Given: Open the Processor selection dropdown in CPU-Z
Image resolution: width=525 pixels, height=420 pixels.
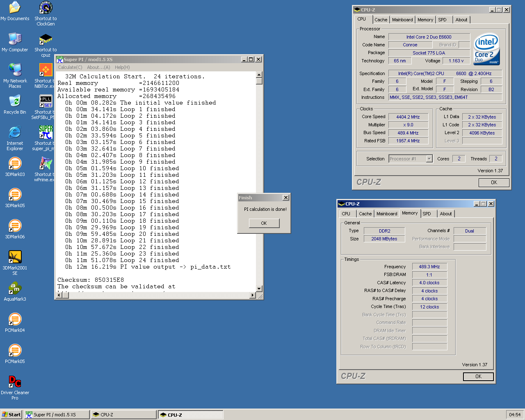Looking at the screenshot, I should (x=429, y=159).
